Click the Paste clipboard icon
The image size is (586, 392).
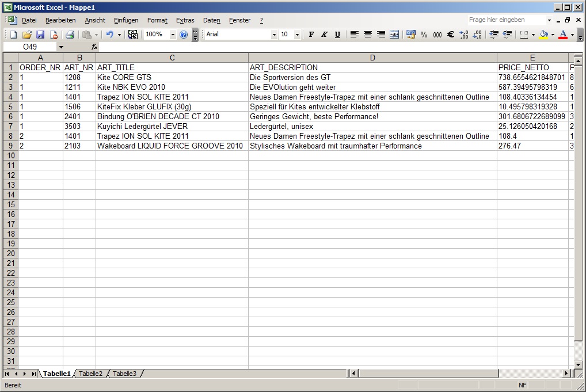[x=87, y=35]
